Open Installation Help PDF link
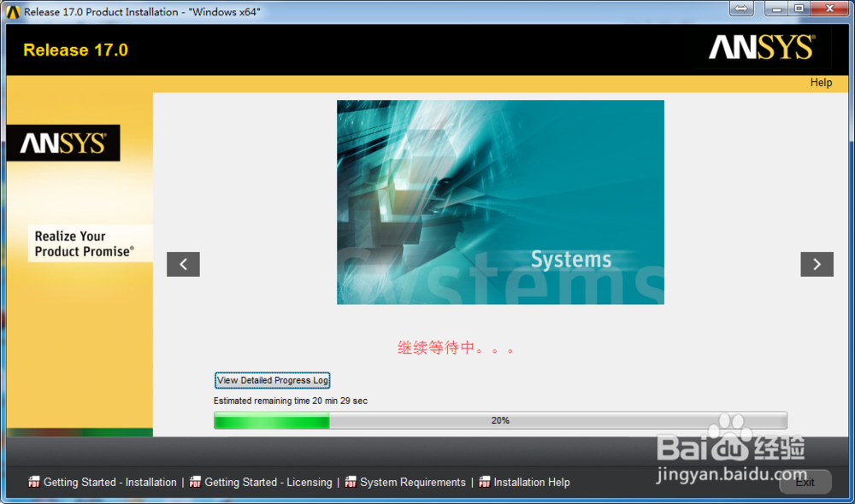Screen dimensions: 855x504 click(532, 482)
